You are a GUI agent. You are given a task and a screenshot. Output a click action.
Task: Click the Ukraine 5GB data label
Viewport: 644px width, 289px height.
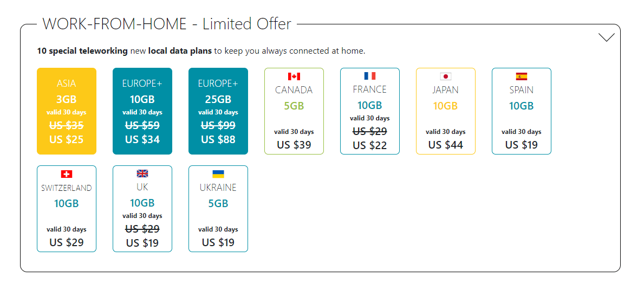(x=218, y=204)
